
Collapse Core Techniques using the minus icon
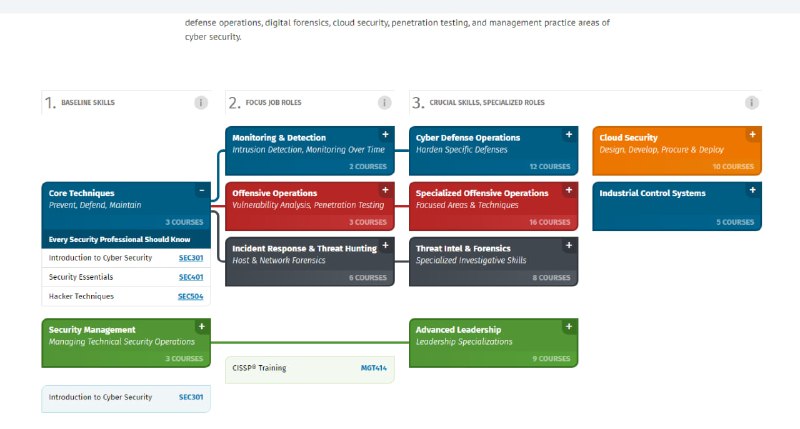pyautogui.click(x=201, y=190)
